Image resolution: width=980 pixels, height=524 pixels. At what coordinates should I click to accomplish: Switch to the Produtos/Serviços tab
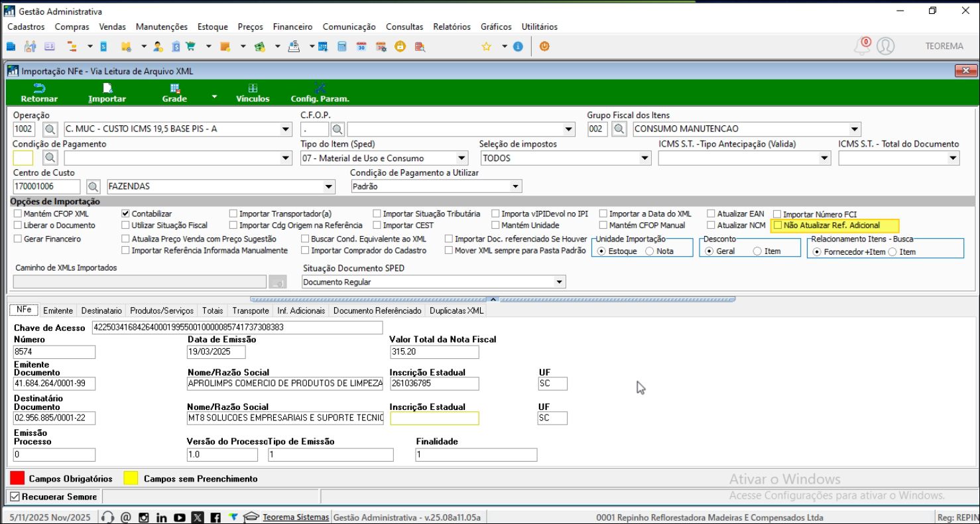162,310
